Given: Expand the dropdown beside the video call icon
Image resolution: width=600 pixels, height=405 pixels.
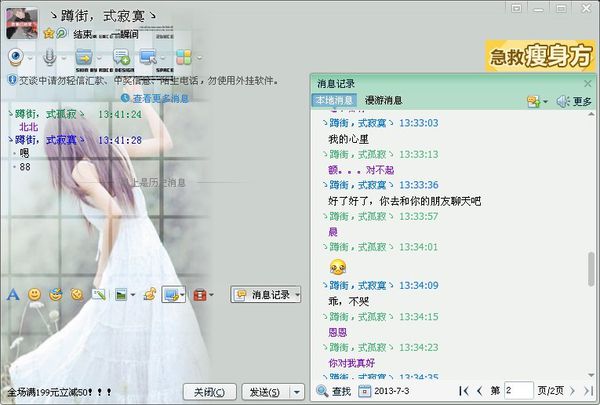Looking at the screenshot, I should [x=30, y=59].
